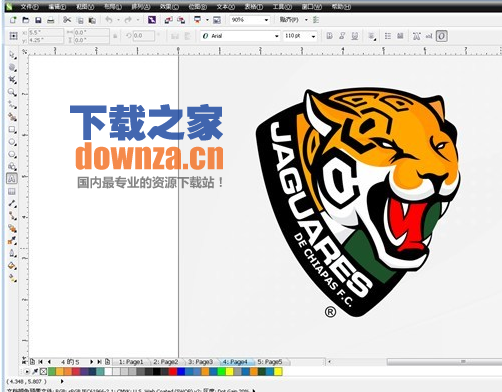The height and width of the screenshot is (392, 502).
Task: Expand the Snap to dropdown
Action: tap(306, 20)
